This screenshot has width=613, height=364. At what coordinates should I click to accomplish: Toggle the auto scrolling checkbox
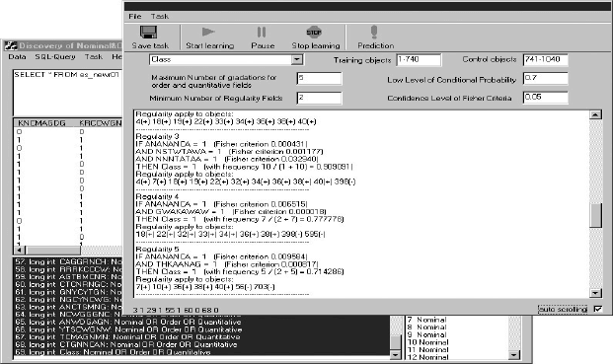(598, 309)
